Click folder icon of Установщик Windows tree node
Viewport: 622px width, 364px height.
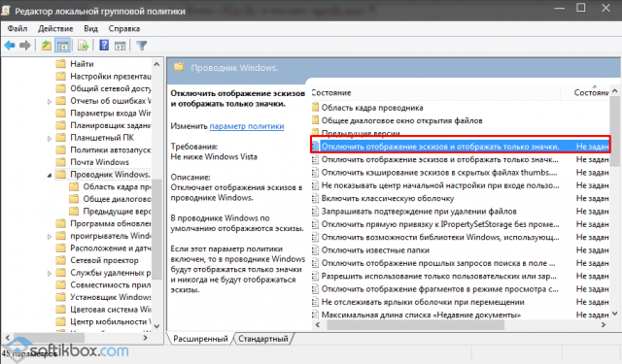tap(60, 297)
